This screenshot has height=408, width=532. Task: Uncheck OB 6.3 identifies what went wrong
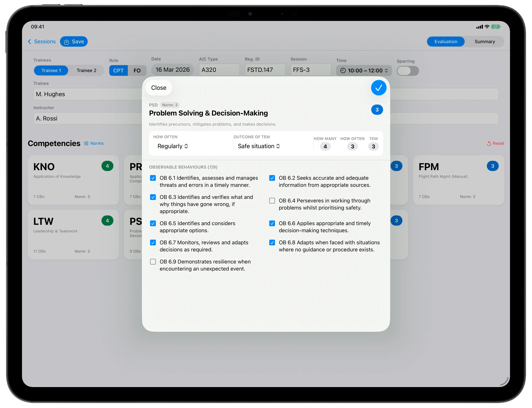click(x=153, y=197)
